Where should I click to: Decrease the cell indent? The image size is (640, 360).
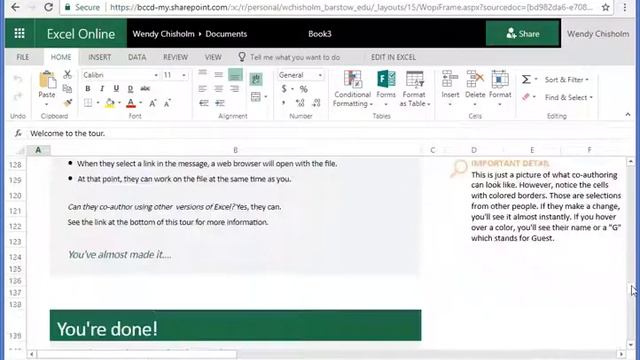[x=204, y=103]
